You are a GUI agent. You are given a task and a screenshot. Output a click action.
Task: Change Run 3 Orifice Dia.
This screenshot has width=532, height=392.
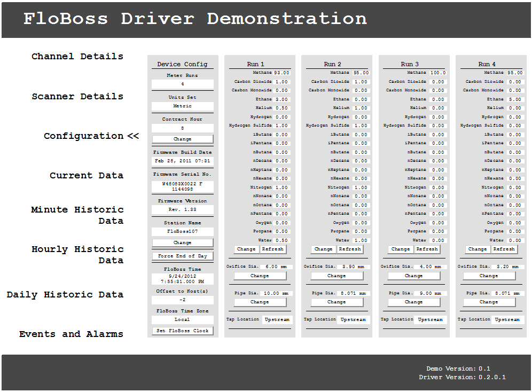click(414, 276)
